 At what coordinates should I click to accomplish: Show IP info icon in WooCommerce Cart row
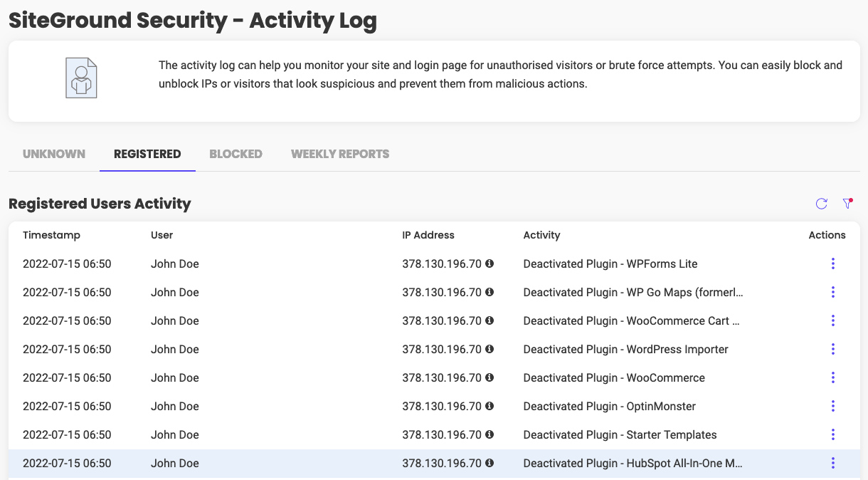tap(489, 320)
